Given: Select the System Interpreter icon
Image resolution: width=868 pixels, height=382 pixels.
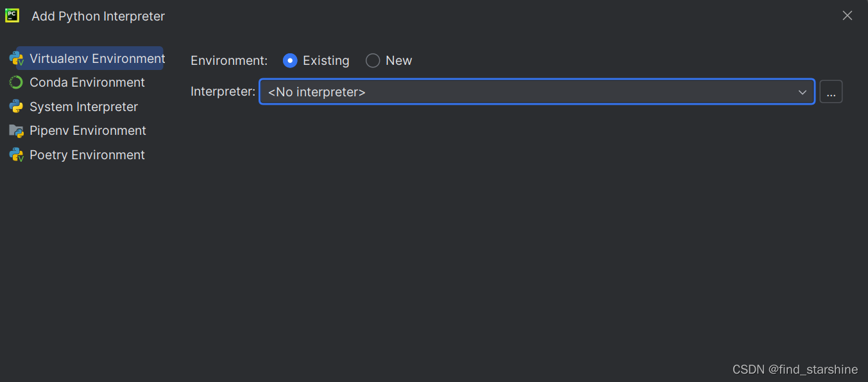Looking at the screenshot, I should 17,107.
